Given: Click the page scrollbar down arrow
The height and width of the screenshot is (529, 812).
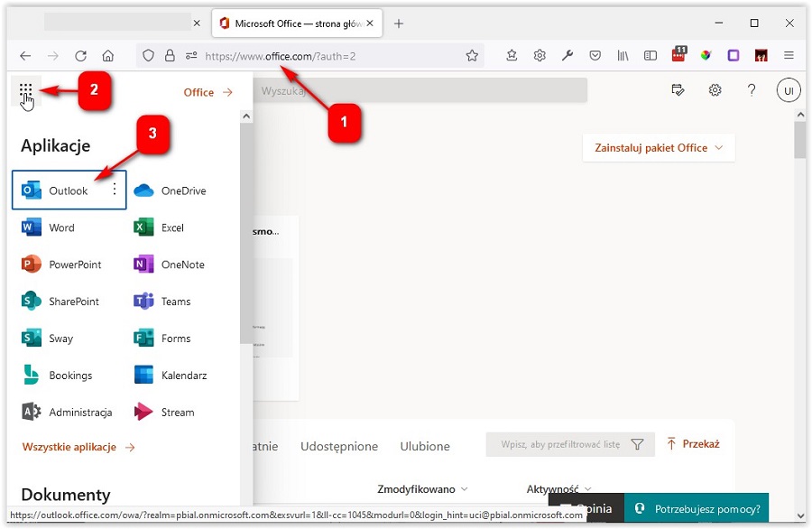Looking at the screenshot, I should (800, 516).
